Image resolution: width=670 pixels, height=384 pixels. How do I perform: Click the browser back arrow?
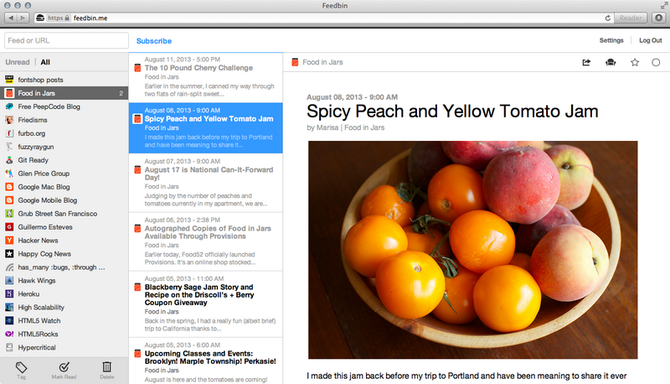tap(11, 18)
